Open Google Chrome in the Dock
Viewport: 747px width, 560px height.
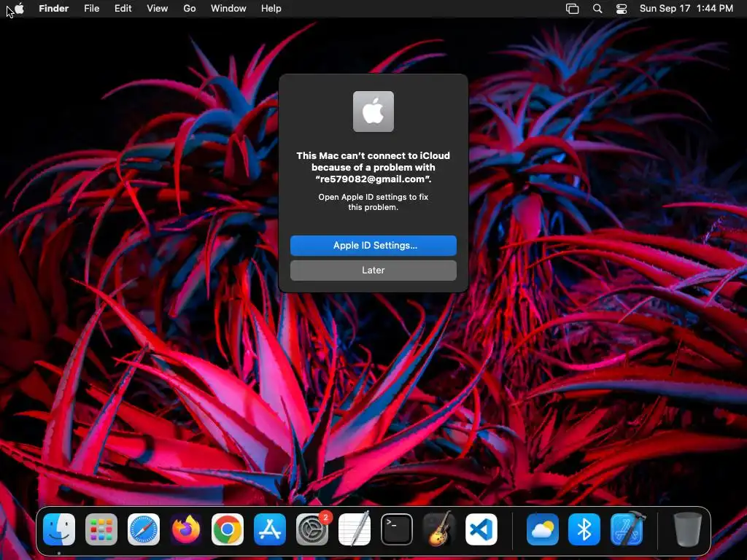pyautogui.click(x=228, y=529)
